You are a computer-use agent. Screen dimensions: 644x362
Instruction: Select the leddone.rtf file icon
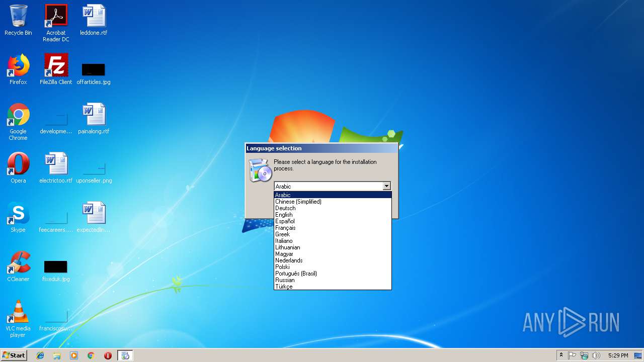tap(94, 20)
